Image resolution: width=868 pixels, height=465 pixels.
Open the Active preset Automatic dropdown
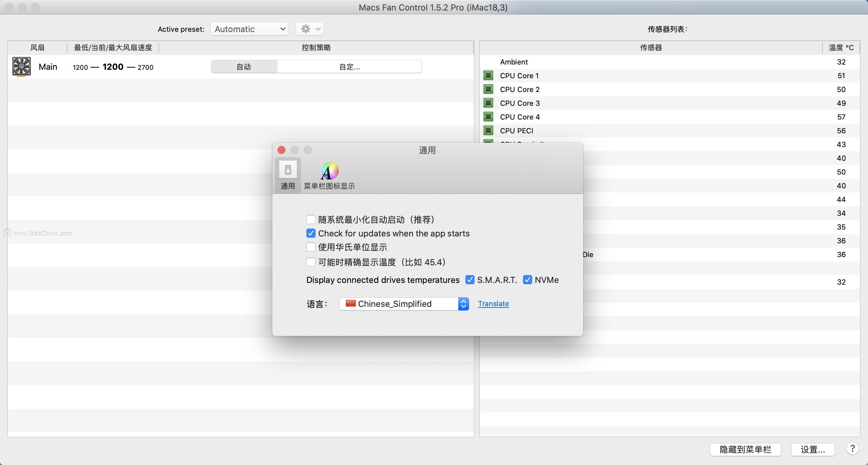click(x=249, y=29)
